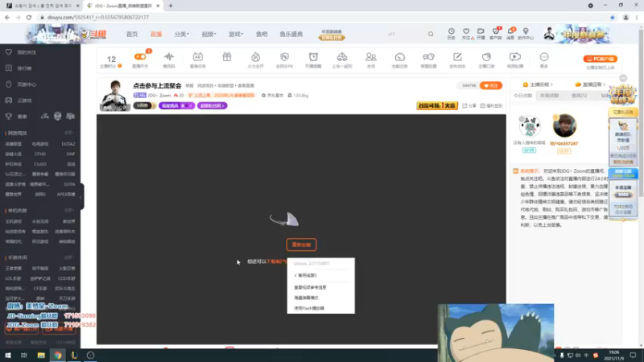Screen dimensions: 644x362
Task: Go to 首页 home tab
Action: pos(132,34)
